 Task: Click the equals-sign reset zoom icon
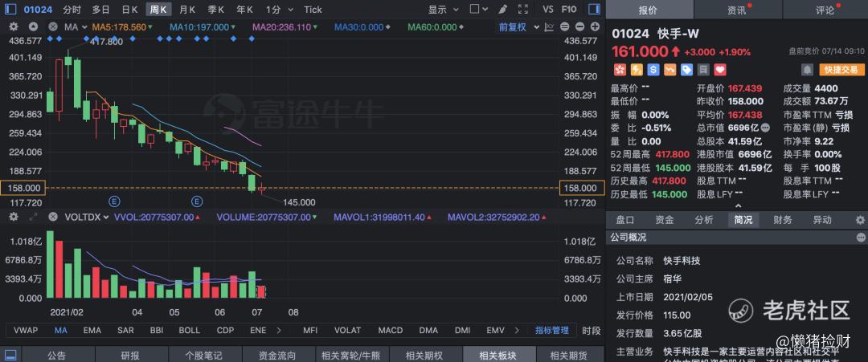[565, 27]
